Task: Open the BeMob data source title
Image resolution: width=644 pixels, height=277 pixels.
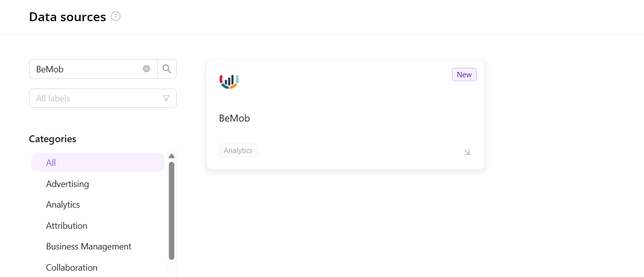Action: coord(234,119)
